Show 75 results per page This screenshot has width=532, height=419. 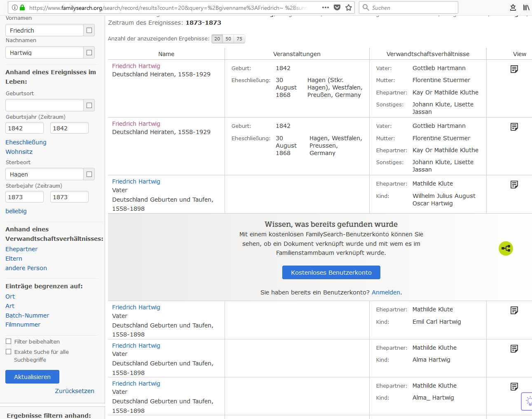pyautogui.click(x=239, y=39)
